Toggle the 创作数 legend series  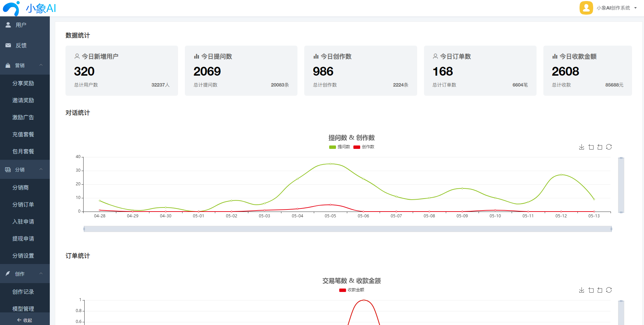pyautogui.click(x=364, y=147)
